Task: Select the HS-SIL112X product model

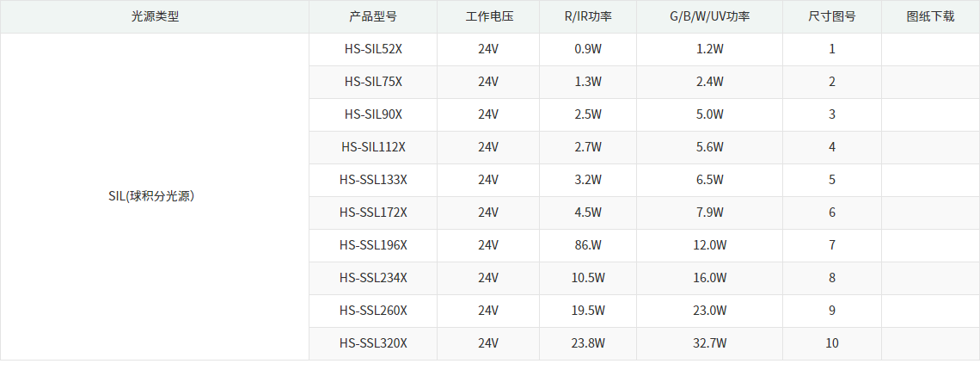Action: click(373, 147)
